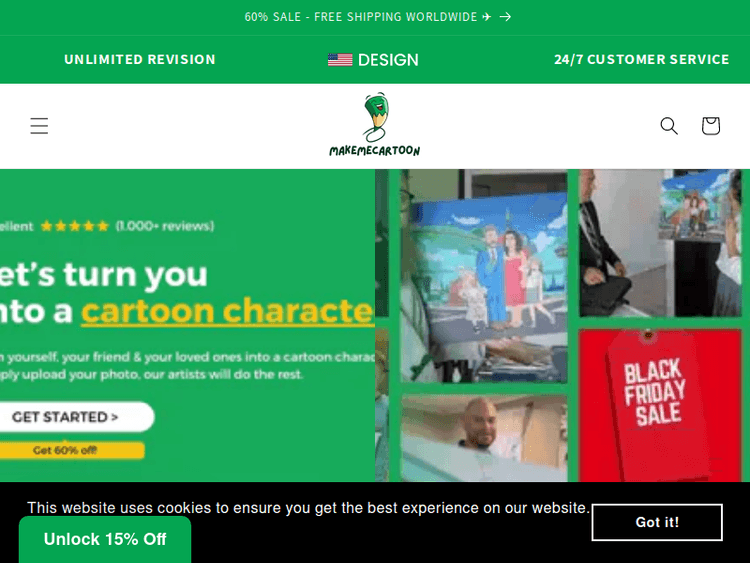Open the shopping cart bag icon
This screenshot has width=750, height=563.
click(x=711, y=126)
